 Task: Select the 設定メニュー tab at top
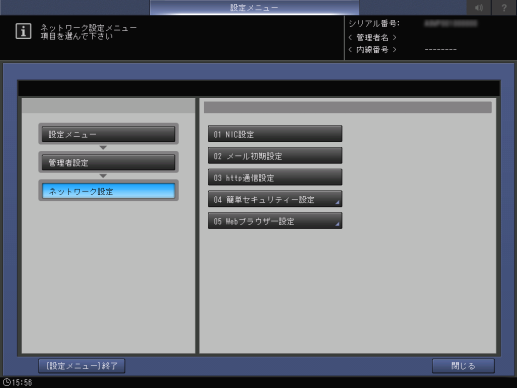tap(254, 7)
